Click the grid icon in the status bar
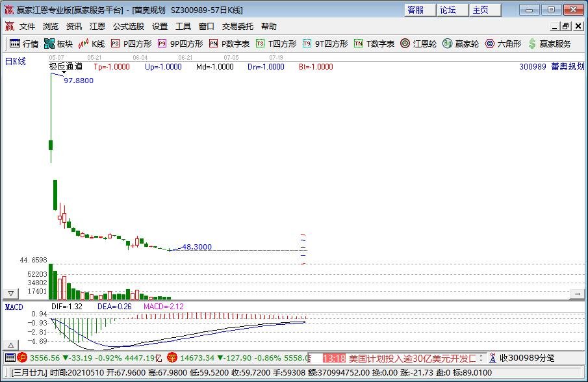 (x=10, y=358)
